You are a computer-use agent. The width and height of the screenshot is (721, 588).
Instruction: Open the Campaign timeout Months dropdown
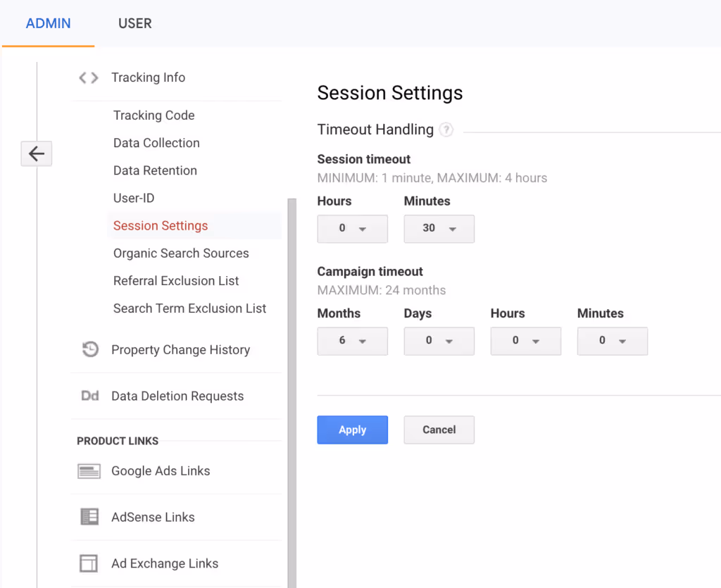click(x=352, y=341)
